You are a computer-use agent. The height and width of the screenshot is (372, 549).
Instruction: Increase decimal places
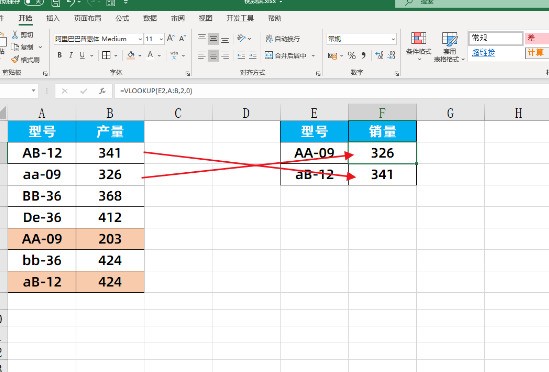click(379, 55)
